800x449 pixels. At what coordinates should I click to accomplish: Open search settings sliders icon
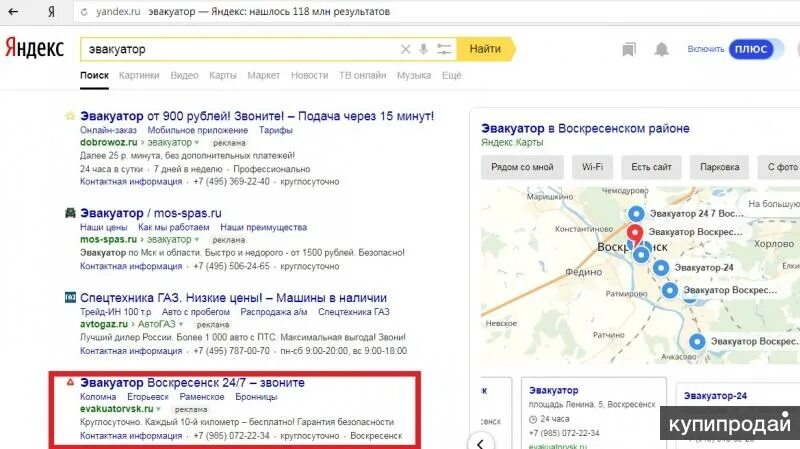click(x=444, y=49)
